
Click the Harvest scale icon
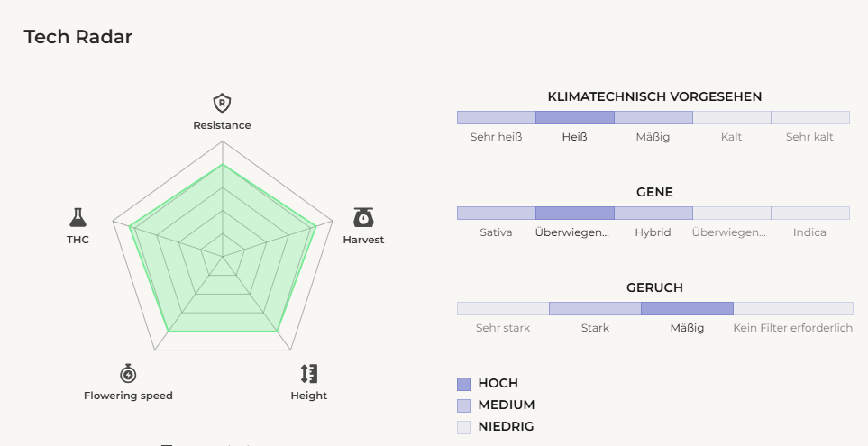(x=363, y=217)
